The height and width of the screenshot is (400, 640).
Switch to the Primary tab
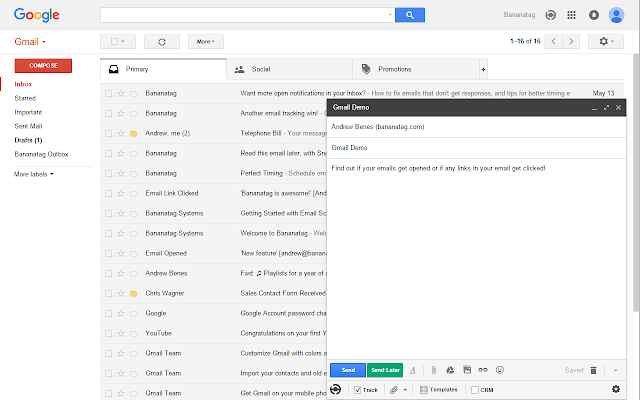pos(163,69)
